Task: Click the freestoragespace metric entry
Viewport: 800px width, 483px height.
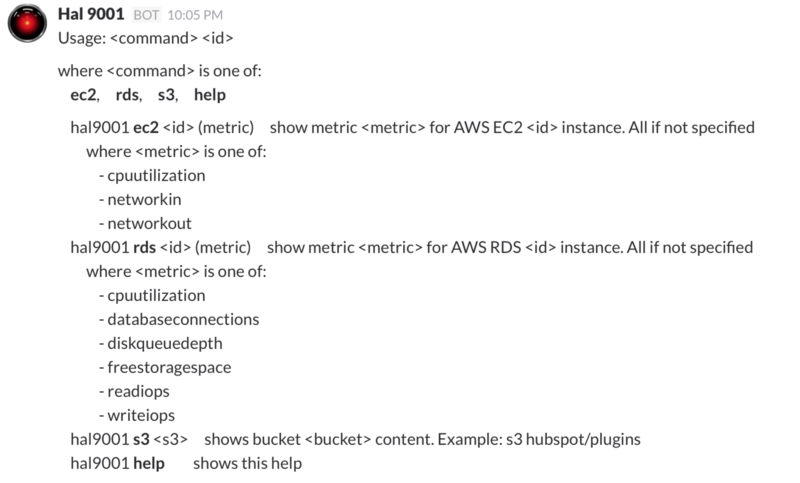Action: (x=164, y=367)
